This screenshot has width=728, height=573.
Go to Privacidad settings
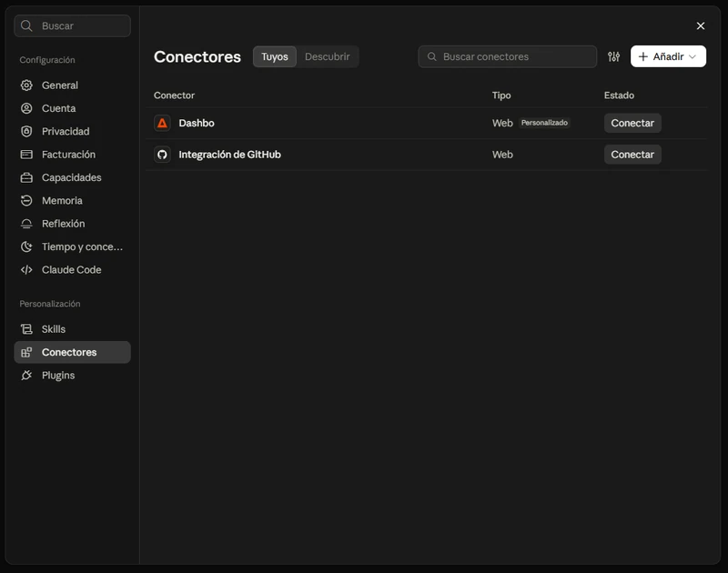[x=73, y=131]
